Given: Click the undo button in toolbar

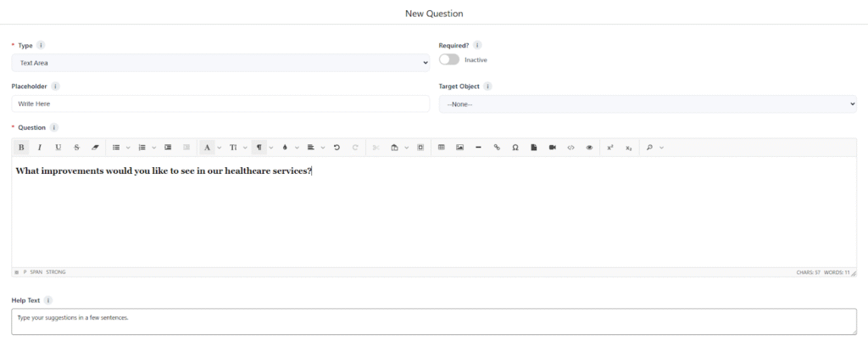Looking at the screenshot, I should click(x=337, y=148).
